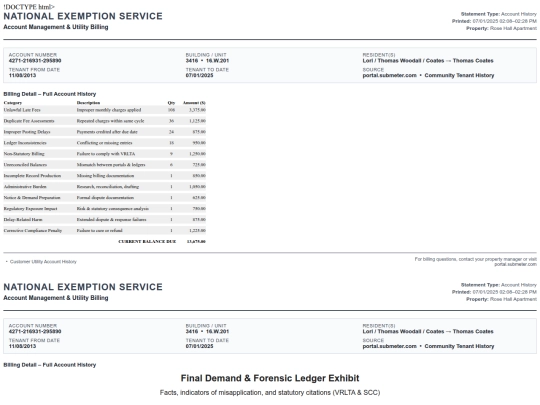This screenshot has width=540, height=405.
Task: Click the stray '!DOCTYPE html>' text
Action: click(29, 7)
